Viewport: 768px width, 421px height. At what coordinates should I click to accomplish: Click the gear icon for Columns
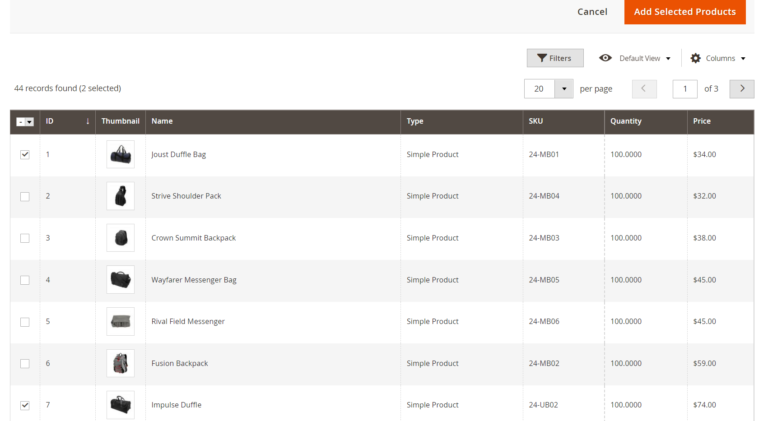(x=696, y=58)
